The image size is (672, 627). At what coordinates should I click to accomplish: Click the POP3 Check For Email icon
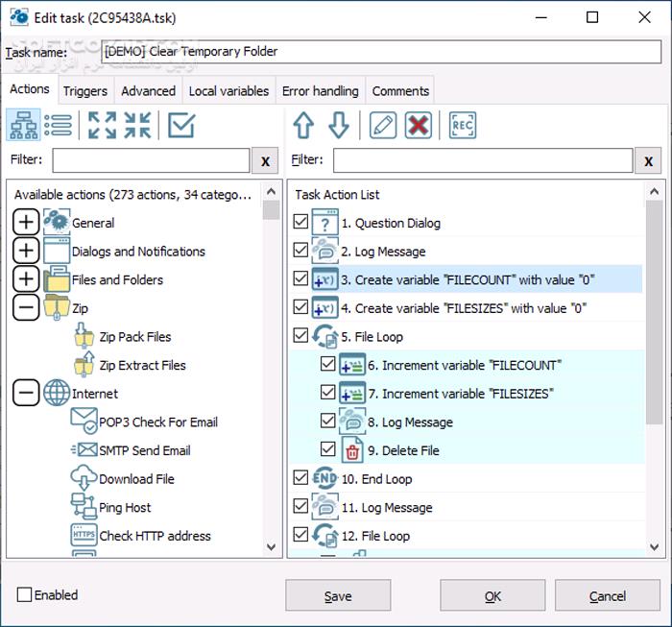click(x=84, y=421)
